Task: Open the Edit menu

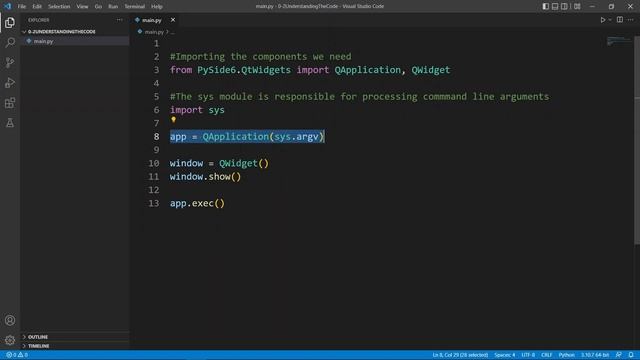Action: click(x=37, y=6)
